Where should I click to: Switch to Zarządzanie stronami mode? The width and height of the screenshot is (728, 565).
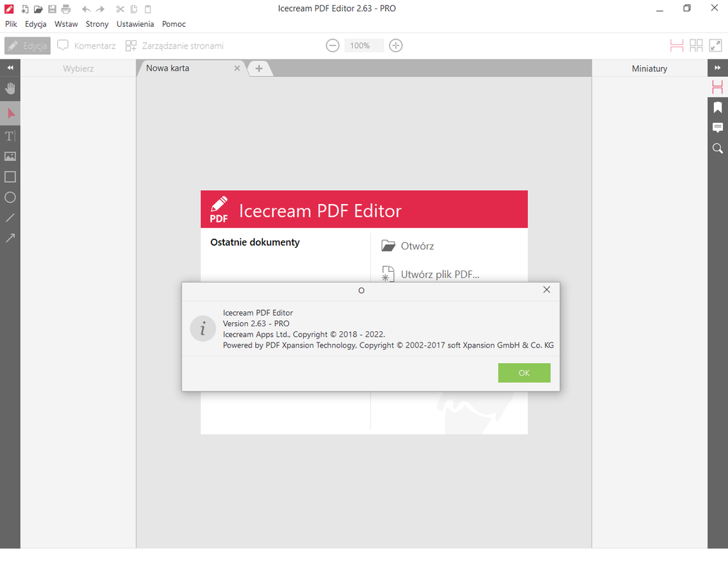(x=175, y=45)
